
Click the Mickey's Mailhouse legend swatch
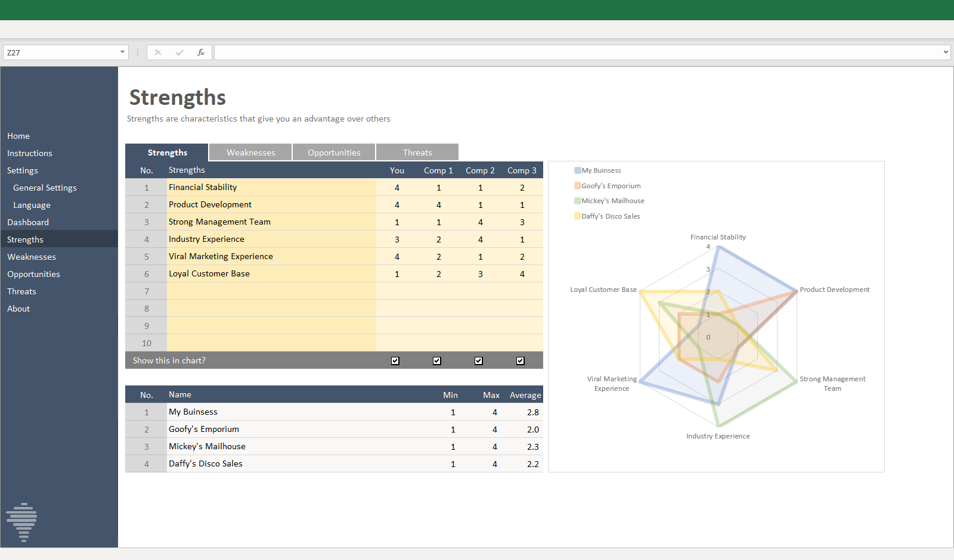click(577, 201)
